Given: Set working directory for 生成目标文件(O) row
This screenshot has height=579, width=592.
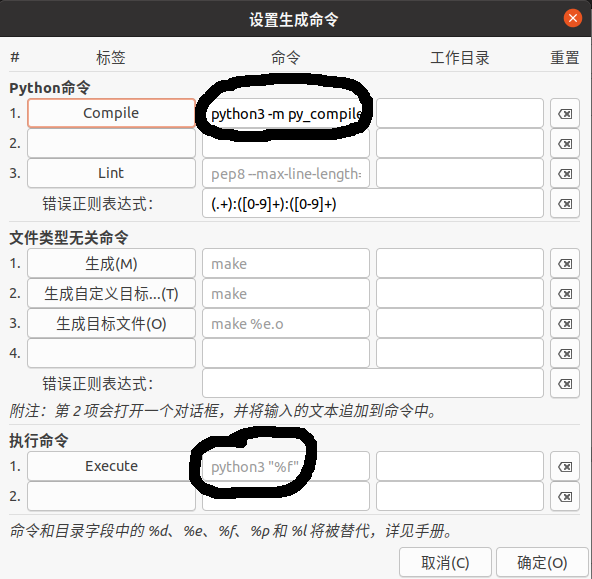Looking at the screenshot, I should coord(460,323).
